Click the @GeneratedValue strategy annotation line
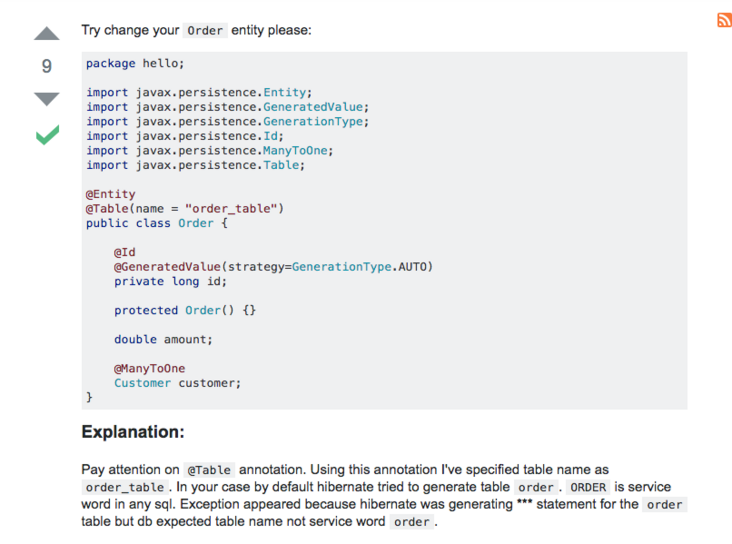 point(273,267)
